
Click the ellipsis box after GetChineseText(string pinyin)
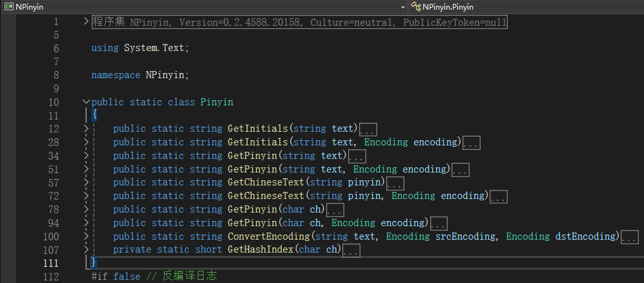coord(395,183)
